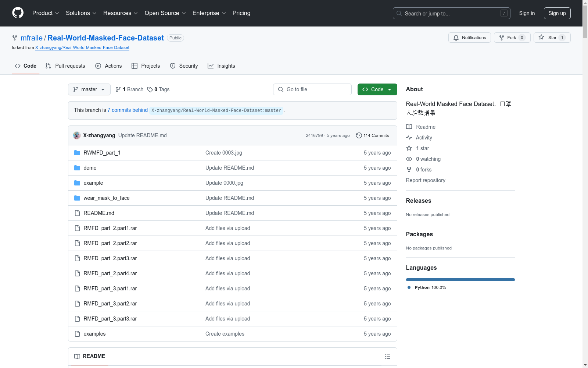Switch to the Security tab
The image size is (588, 368).
[184, 66]
